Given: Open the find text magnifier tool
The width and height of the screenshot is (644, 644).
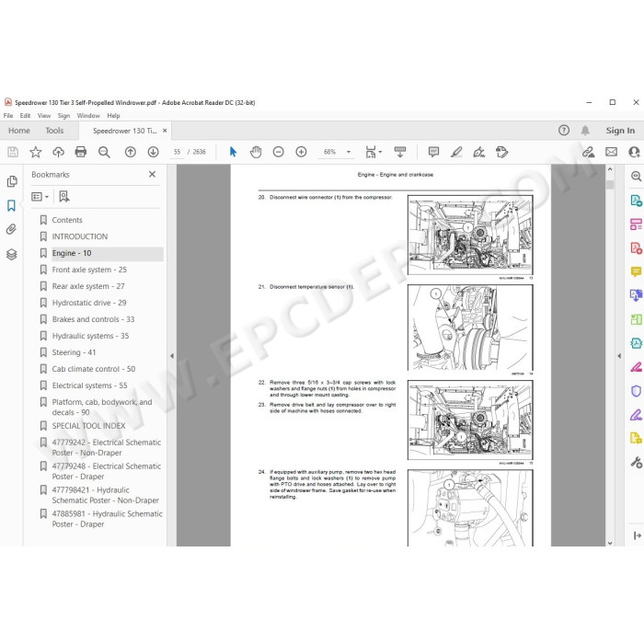Looking at the screenshot, I should coord(104,152).
